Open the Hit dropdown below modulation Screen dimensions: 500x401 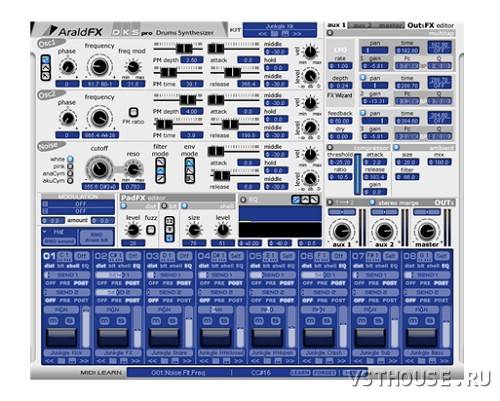pos(59,232)
